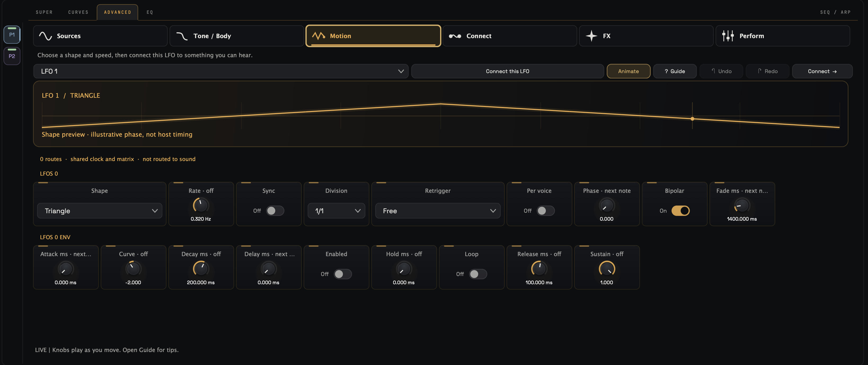The height and width of the screenshot is (365, 868).
Task: Click the 'LFO 1 / TRIANGLE' preview title
Action: pyautogui.click(x=71, y=96)
